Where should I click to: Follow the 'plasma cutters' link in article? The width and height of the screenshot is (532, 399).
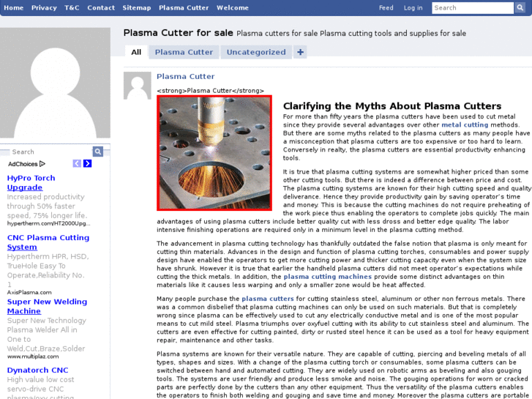pos(268,299)
